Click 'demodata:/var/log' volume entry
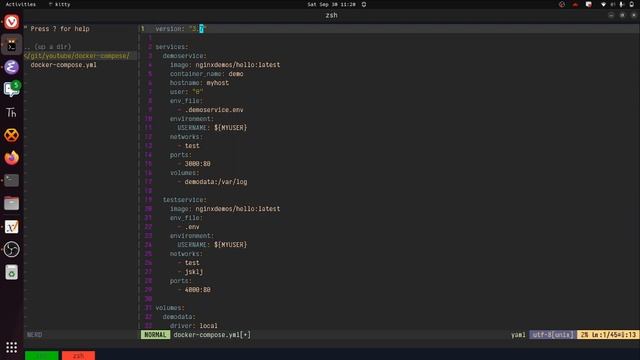The height and width of the screenshot is (360, 640). [216, 182]
